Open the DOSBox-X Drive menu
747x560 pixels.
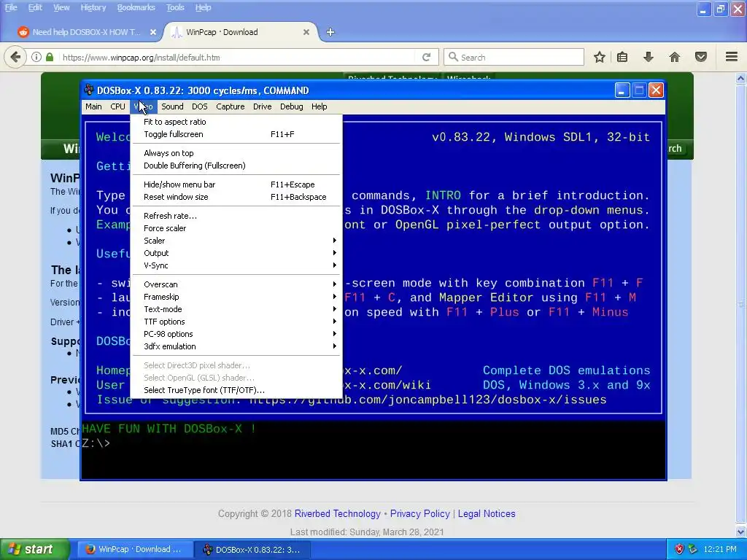tap(262, 106)
